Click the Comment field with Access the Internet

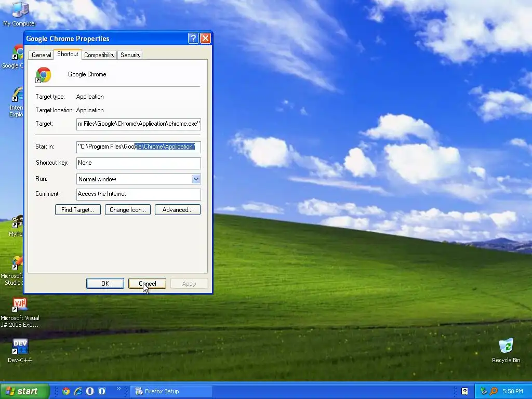[138, 194]
